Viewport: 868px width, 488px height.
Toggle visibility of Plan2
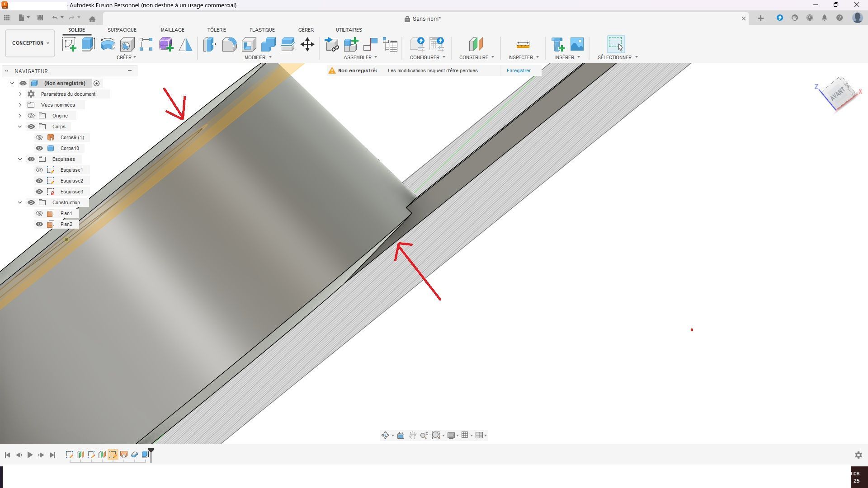click(39, 224)
